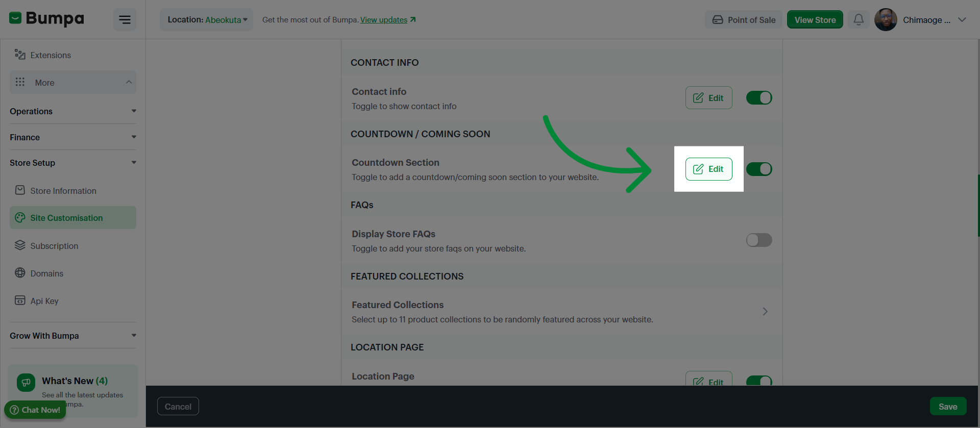The height and width of the screenshot is (428, 980).
Task: Open the Store Information menu item
Action: click(x=73, y=190)
